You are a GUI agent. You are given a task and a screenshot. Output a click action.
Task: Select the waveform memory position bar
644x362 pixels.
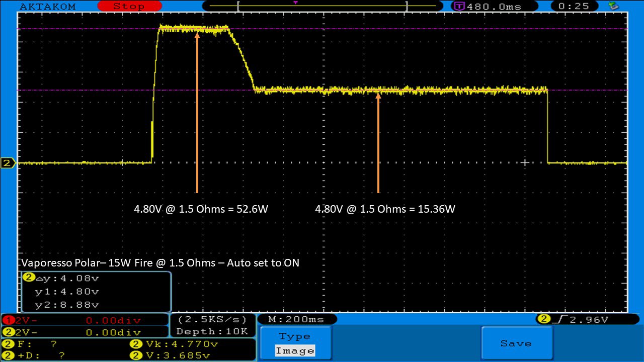click(322, 6)
